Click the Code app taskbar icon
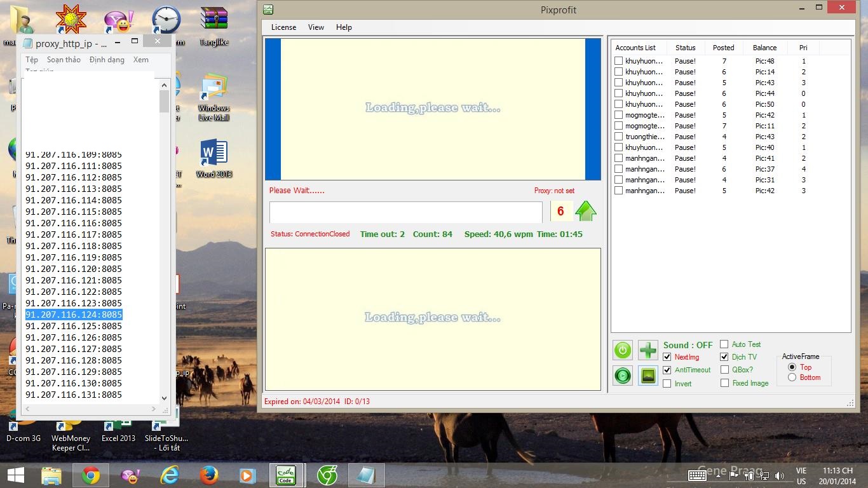Viewport: 868px width, 488px height. click(286, 475)
